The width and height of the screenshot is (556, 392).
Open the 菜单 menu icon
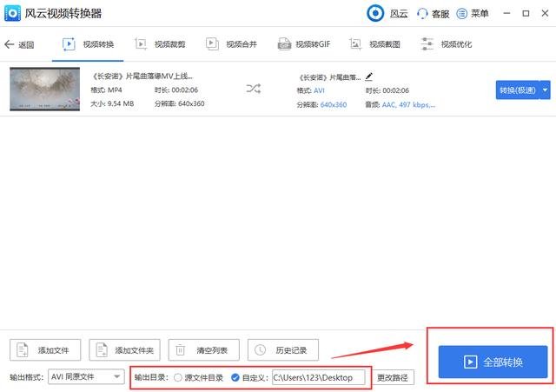(x=461, y=14)
